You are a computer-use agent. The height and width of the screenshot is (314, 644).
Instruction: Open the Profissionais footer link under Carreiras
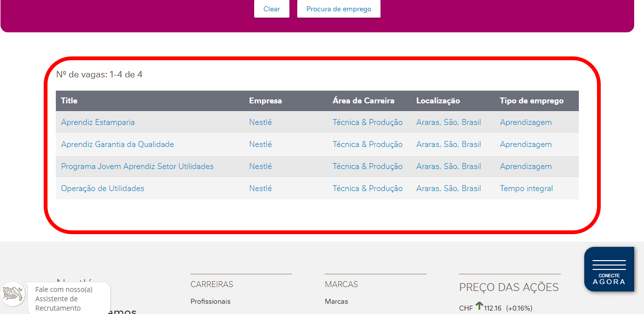210,302
